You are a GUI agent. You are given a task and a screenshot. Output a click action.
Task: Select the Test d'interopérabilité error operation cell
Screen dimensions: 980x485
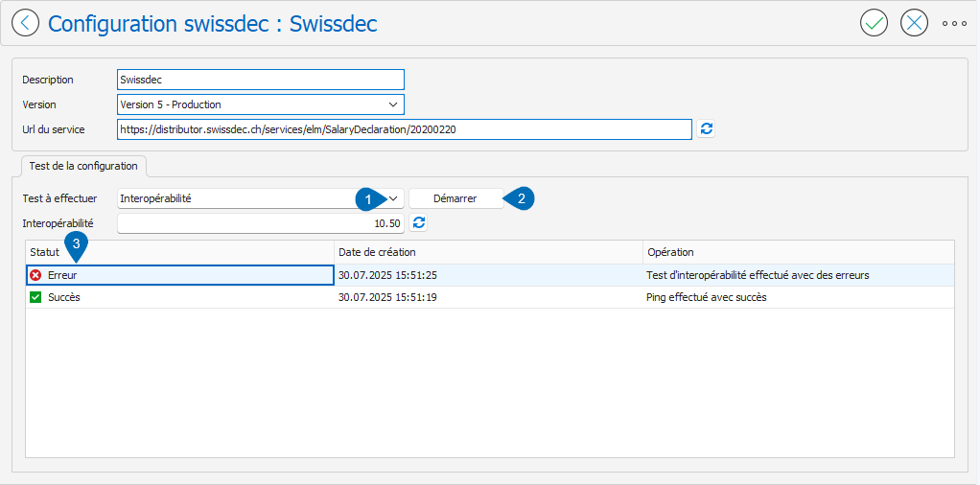coord(758,275)
